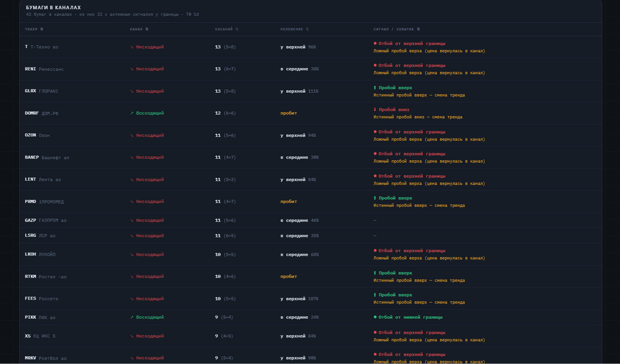Select the LENT "Лента ао" ticker
The height and width of the screenshot is (364, 620).
(x=43, y=180)
